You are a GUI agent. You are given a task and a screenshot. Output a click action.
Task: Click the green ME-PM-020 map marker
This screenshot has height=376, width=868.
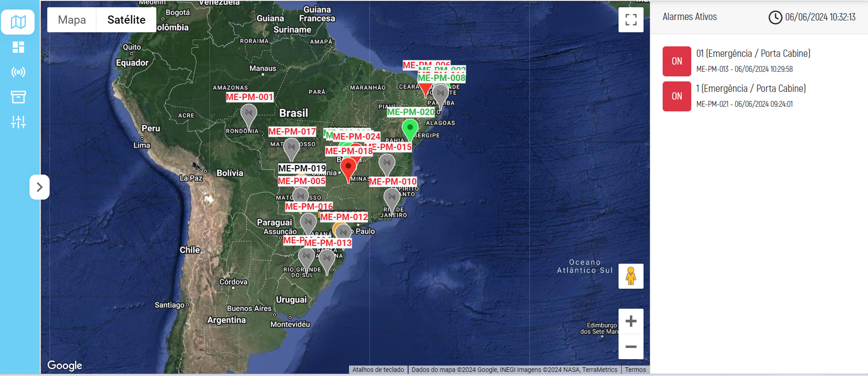[x=410, y=129]
